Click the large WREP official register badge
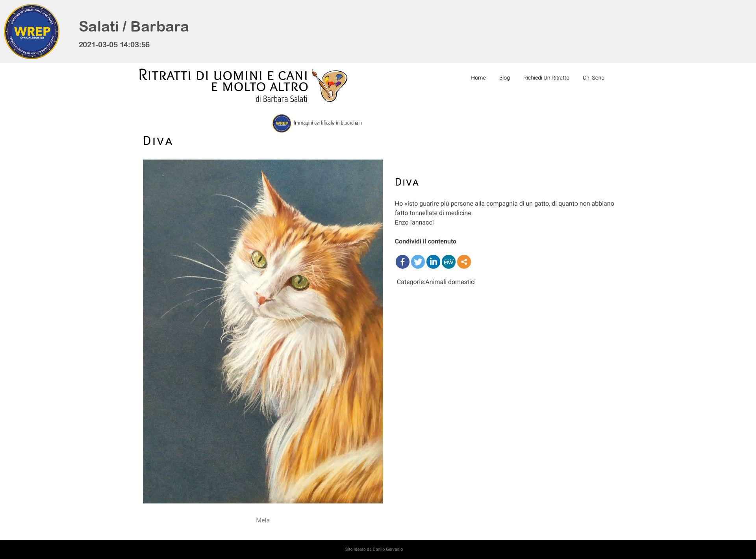This screenshot has width=756, height=559. [31, 32]
